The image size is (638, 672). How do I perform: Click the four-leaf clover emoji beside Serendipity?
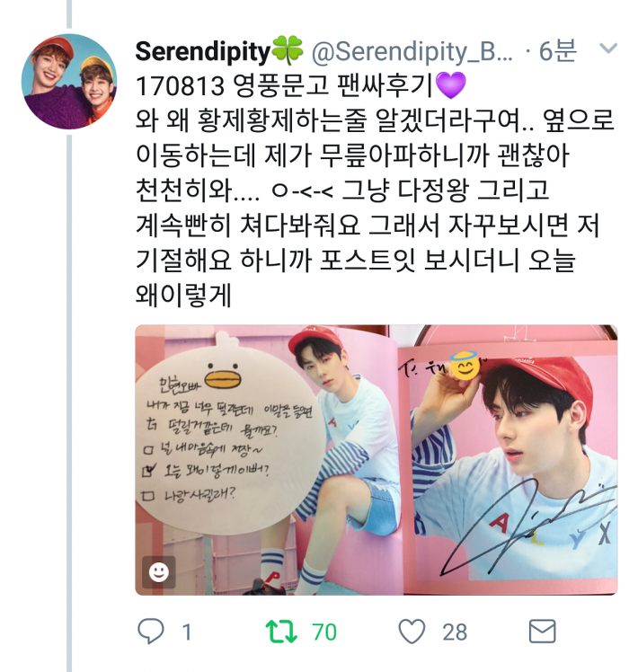tap(288, 51)
